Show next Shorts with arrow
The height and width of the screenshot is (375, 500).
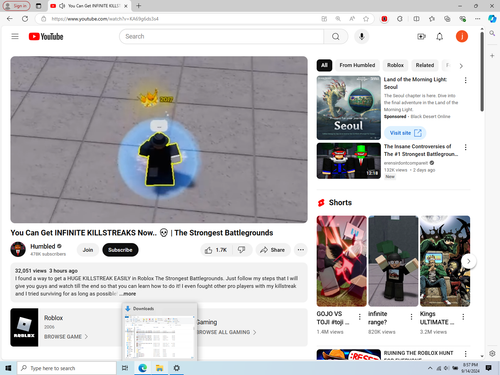[468, 261]
